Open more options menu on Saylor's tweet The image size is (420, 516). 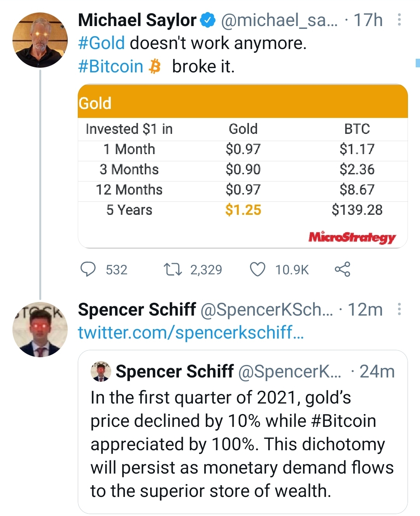pyautogui.click(x=399, y=20)
